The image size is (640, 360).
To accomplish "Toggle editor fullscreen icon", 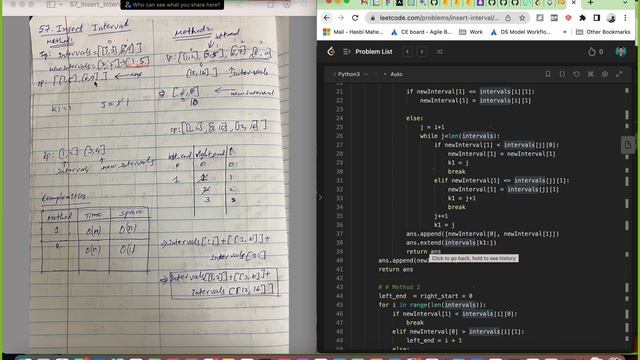I will pos(619,74).
